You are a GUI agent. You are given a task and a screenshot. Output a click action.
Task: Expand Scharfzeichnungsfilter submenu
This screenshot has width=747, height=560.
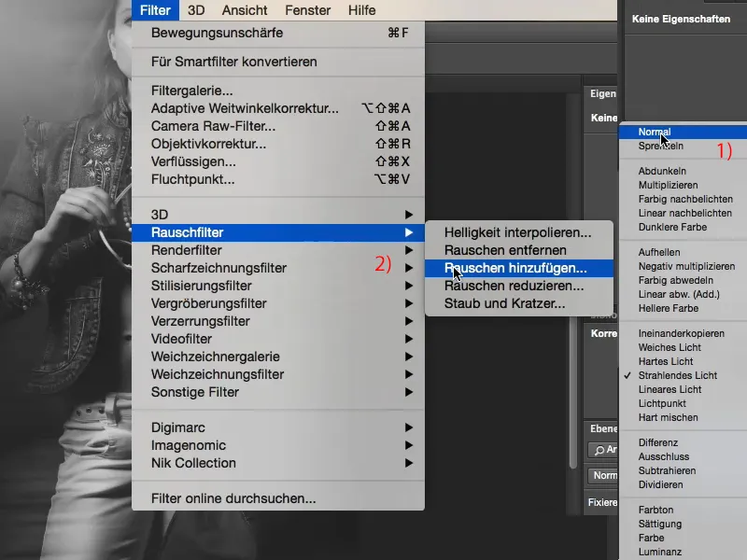click(278, 268)
